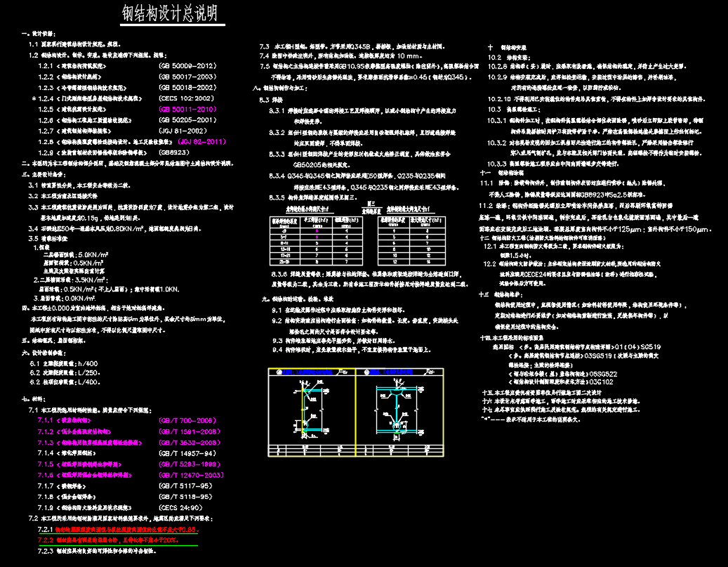Click the line 3.4 containing 0.80KN/m²
Image resolution: width=728 pixels, height=567 pixels.
(115, 228)
